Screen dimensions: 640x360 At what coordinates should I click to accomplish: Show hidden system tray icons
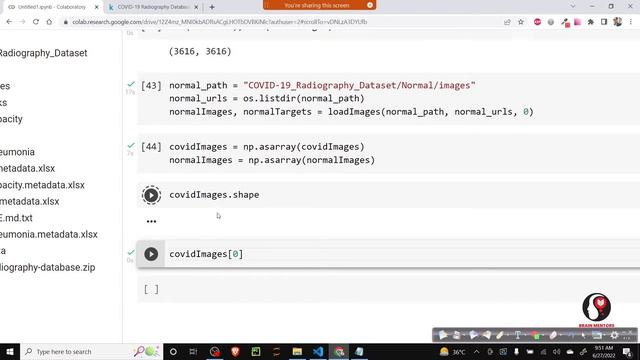click(476, 351)
